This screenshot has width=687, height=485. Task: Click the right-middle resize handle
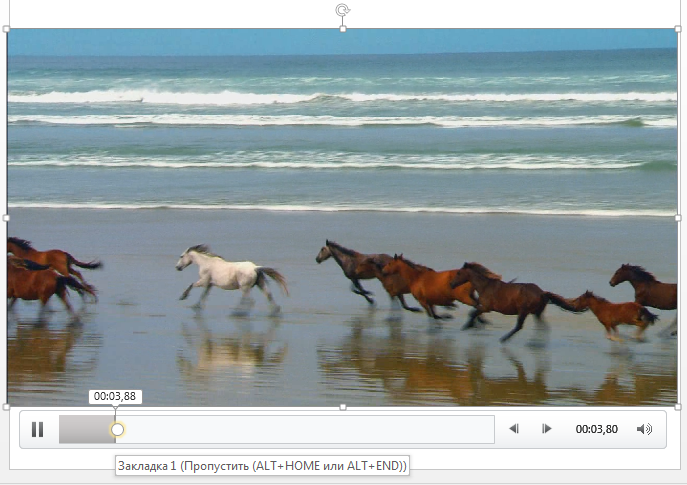[678, 218]
